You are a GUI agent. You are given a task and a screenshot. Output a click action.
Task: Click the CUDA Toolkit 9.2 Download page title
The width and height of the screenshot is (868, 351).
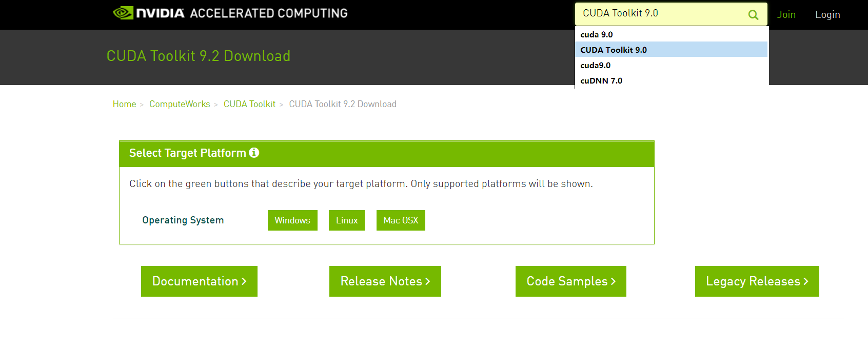[x=199, y=56]
